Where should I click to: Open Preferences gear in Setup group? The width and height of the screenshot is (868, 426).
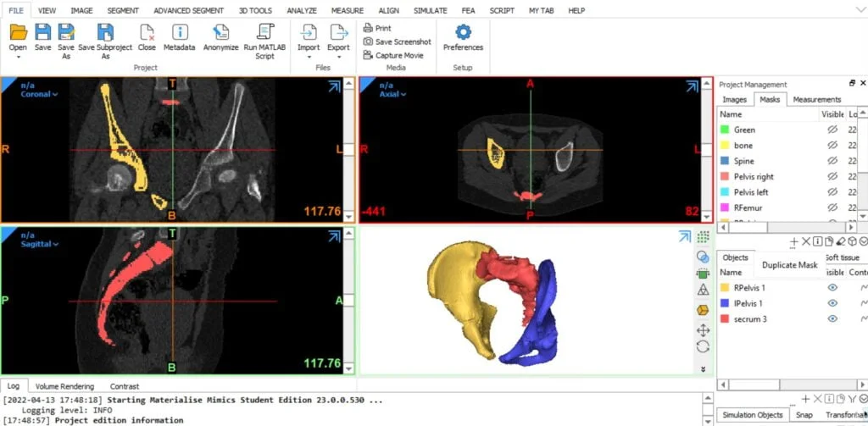[463, 32]
